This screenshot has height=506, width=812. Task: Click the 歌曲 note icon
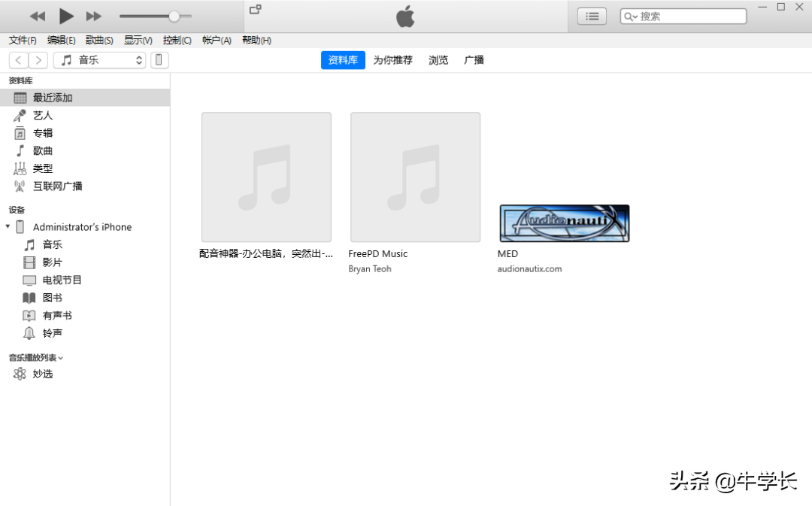[20, 150]
